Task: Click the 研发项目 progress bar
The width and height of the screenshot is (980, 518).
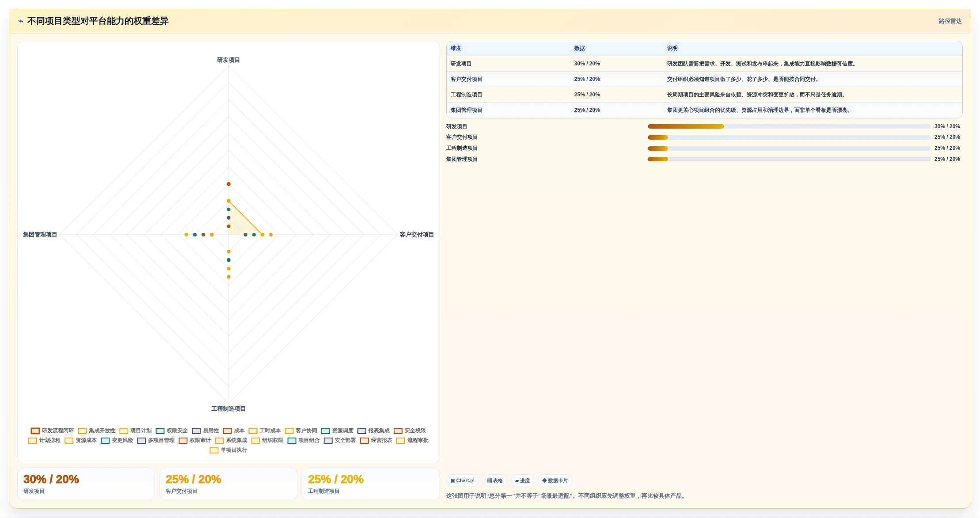Action: tap(789, 126)
